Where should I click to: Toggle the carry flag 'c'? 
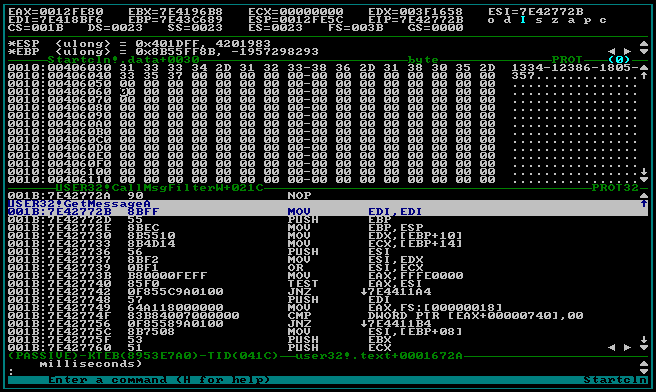pyautogui.click(x=603, y=20)
